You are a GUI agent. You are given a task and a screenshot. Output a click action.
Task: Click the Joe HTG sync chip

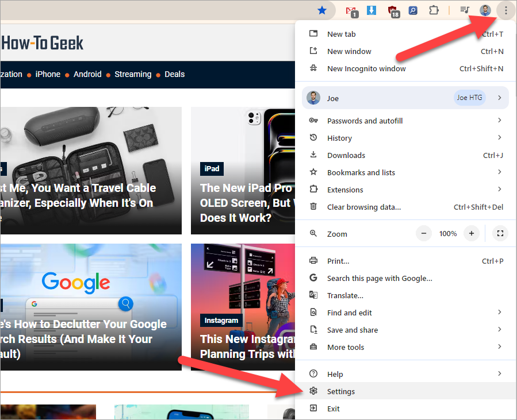click(469, 98)
